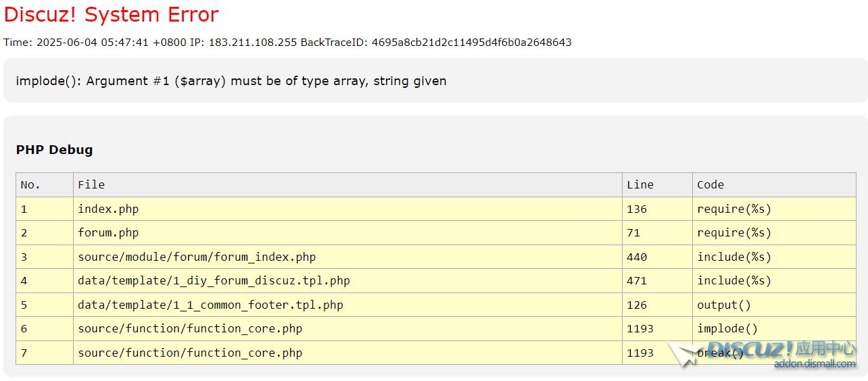Click line number 440 cell
This screenshot has height=381, width=868.
pos(637,257)
